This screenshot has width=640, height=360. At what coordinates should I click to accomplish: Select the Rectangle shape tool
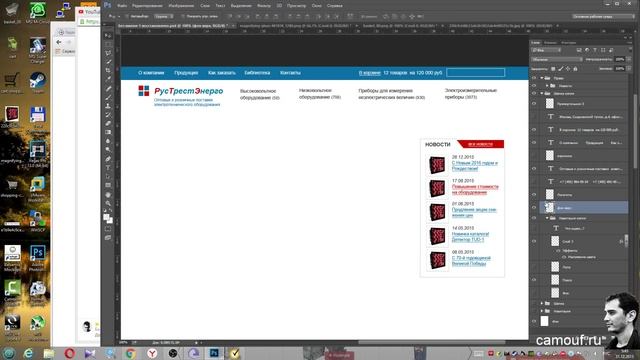(x=108, y=185)
